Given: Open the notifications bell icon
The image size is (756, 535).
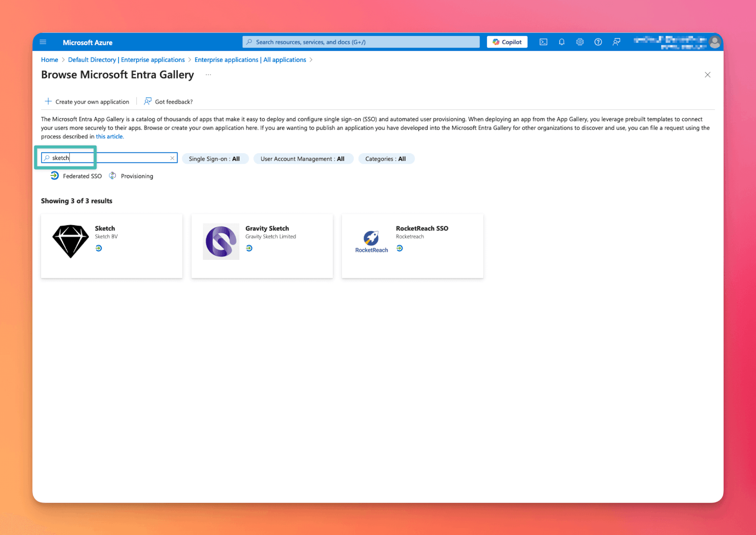Looking at the screenshot, I should 561,42.
